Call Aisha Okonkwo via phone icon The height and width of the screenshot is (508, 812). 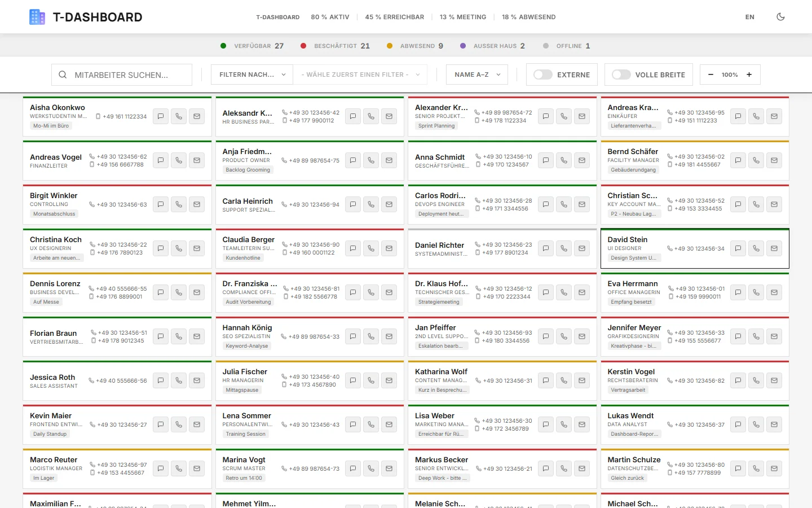pos(179,116)
